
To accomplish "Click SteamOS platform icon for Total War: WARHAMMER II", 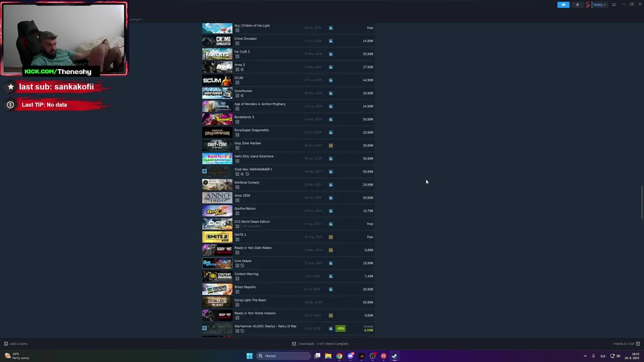I will pos(247,174).
